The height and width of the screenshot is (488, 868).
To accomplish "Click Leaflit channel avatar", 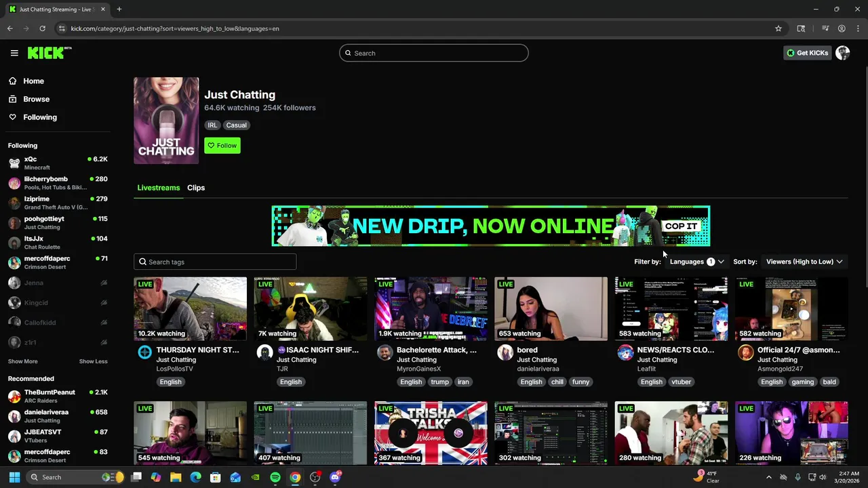I will click(x=625, y=352).
